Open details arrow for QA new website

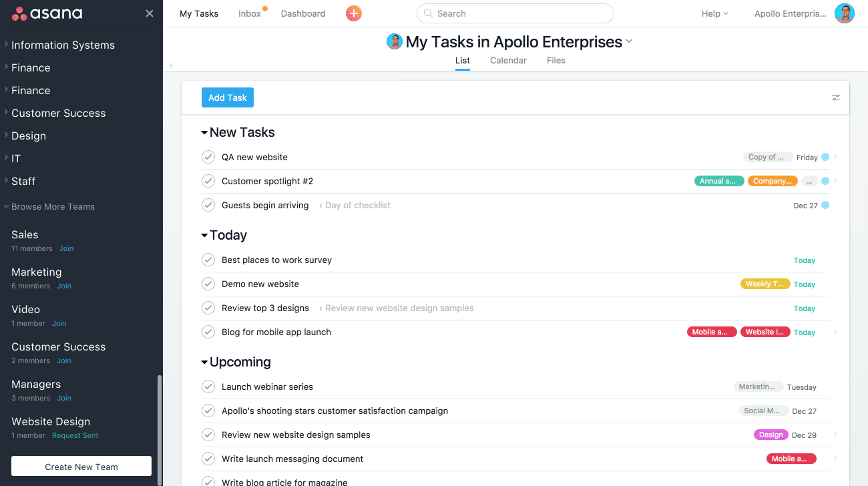coord(835,158)
